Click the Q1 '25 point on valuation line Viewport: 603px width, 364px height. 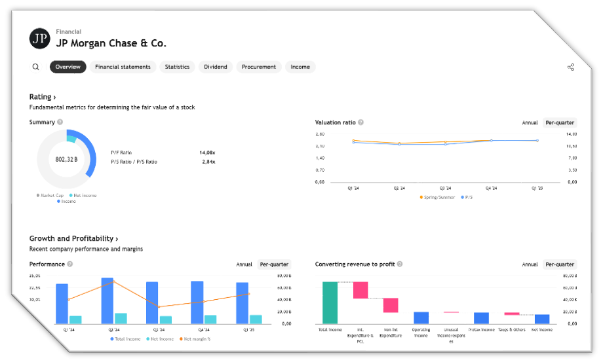point(537,141)
